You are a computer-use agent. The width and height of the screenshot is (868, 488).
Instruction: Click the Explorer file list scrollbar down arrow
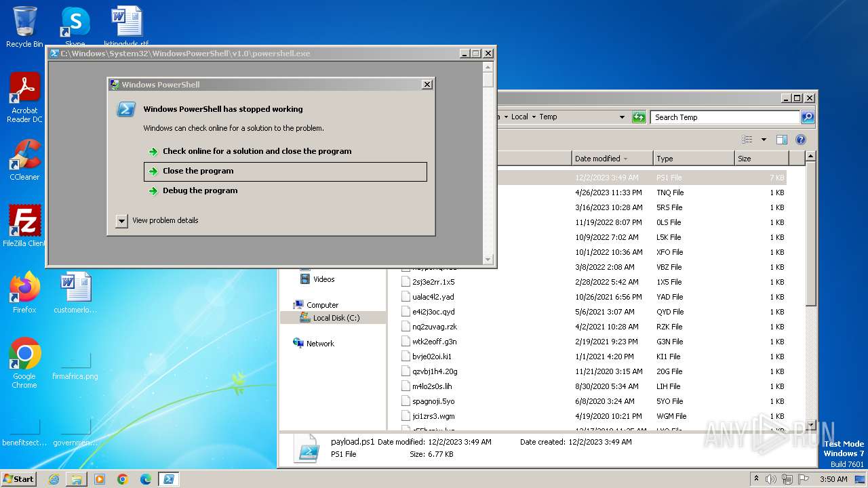point(810,424)
